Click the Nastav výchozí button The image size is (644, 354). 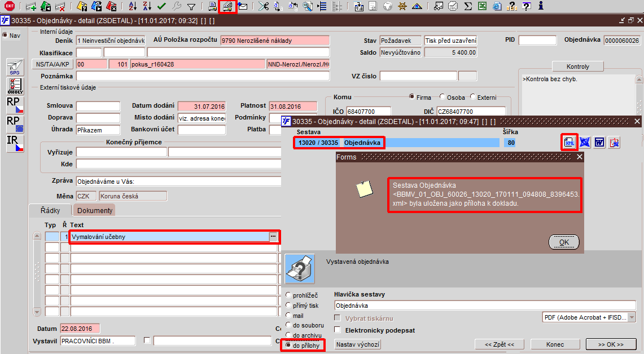click(x=357, y=344)
